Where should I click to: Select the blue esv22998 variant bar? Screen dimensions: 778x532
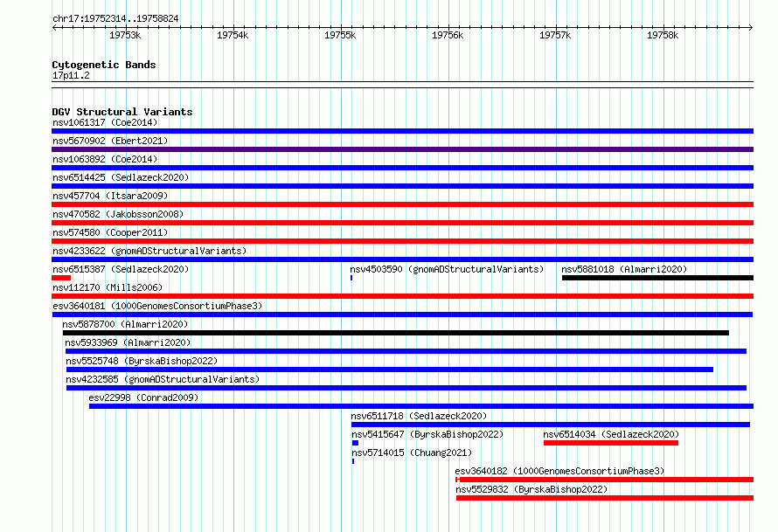(x=421, y=406)
